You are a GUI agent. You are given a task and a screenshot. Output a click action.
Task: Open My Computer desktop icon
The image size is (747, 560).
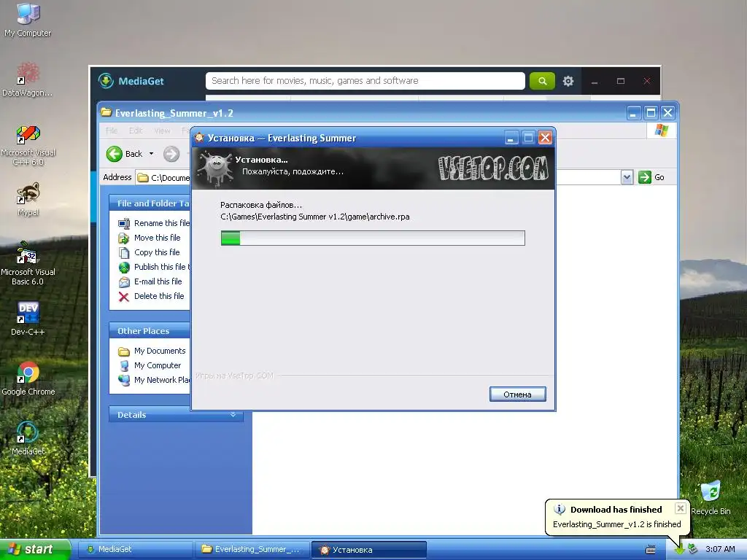click(x=28, y=19)
